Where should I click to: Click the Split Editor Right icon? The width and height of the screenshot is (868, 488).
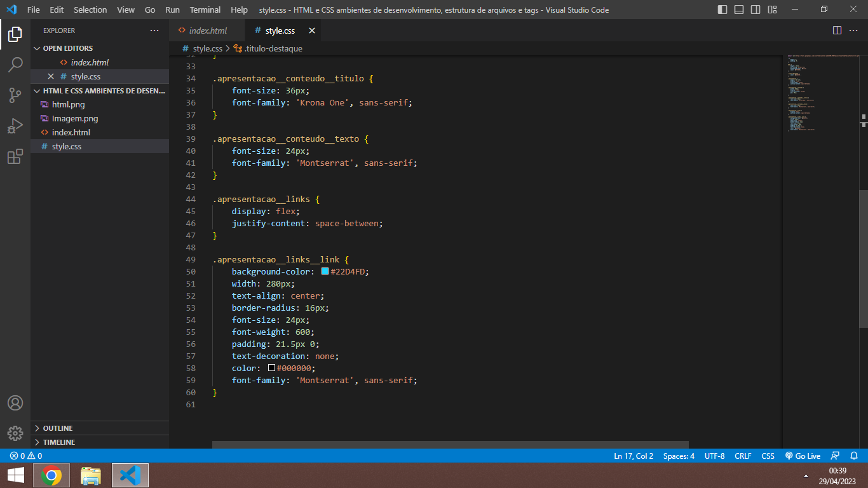837,30
